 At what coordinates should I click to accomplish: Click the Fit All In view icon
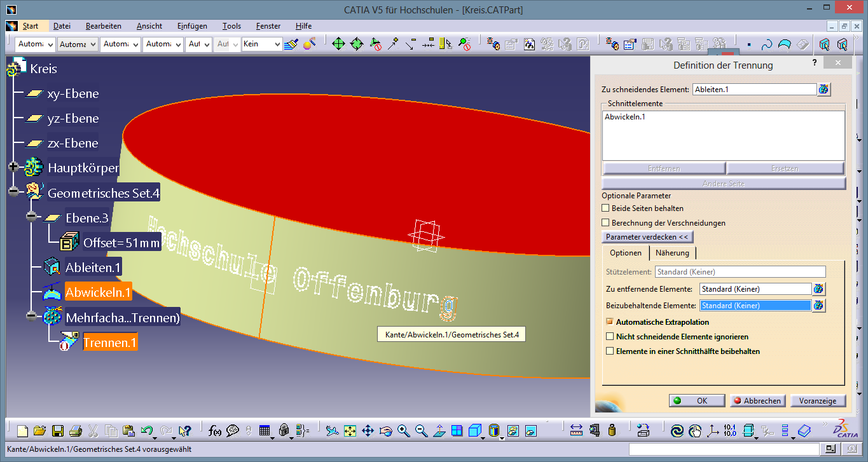coord(350,431)
